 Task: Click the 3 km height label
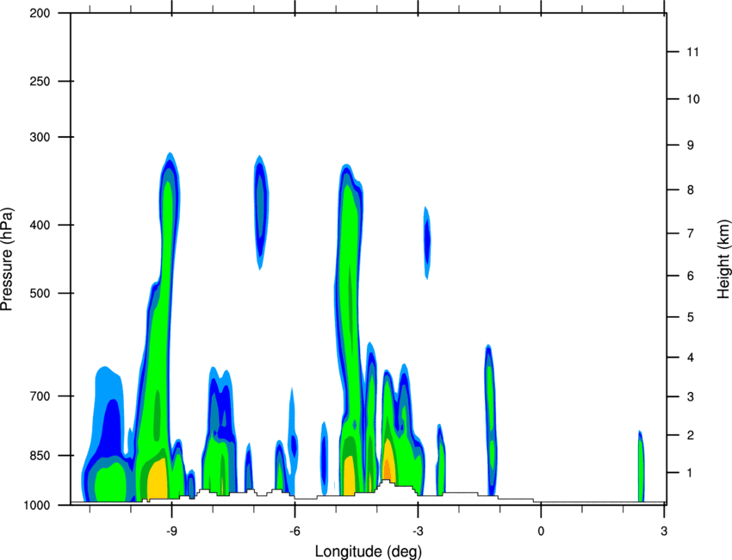[x=691, y=397]
